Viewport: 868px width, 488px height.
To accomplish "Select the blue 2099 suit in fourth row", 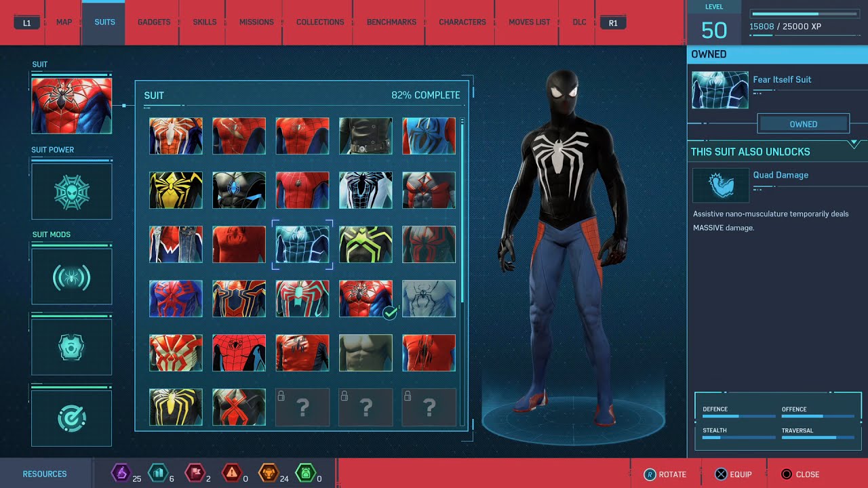I will click(x=176, y=298).
